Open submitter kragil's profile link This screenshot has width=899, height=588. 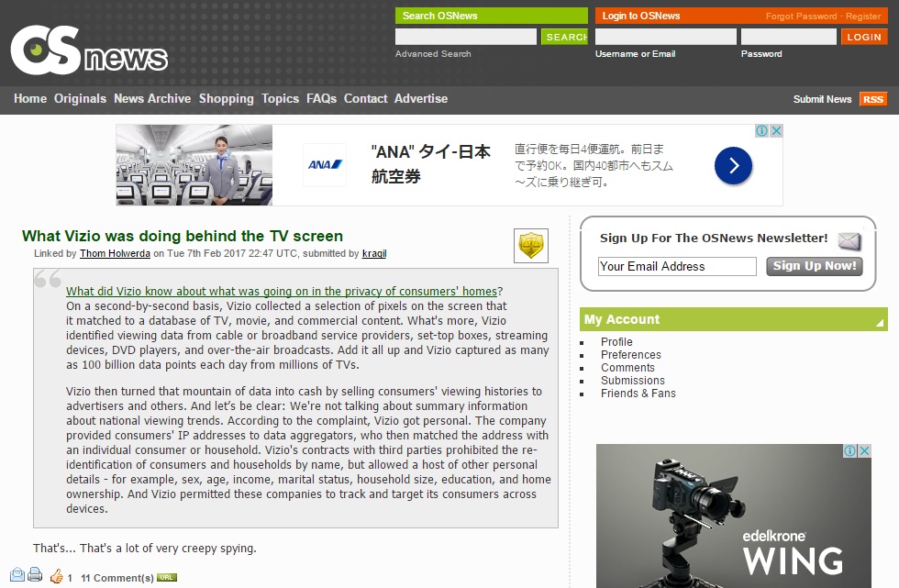(374, 253)
